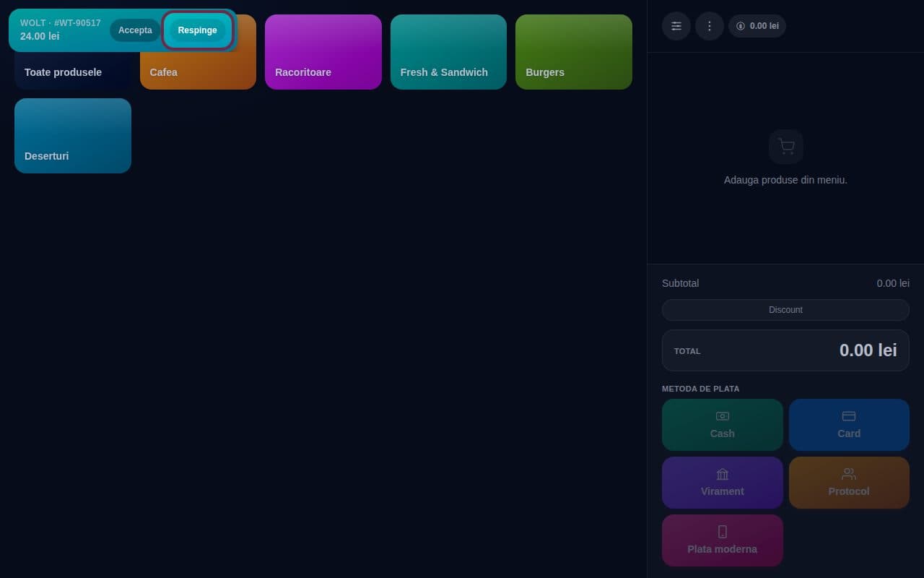Image resolution: width=924 pixels, height=578 pixels.
Task: Click the empty cart icon
Action: tap(785, 147)
